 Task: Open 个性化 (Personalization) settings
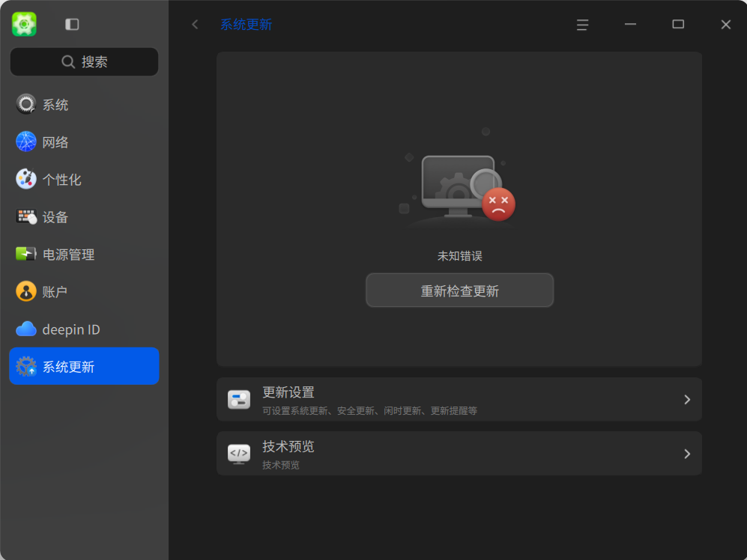(x=25, y=179)
